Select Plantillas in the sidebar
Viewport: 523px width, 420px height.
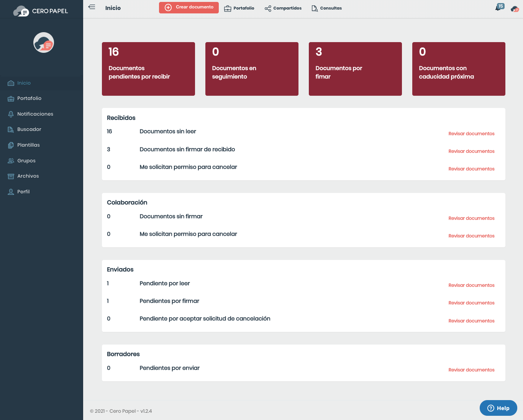(28, 145)
